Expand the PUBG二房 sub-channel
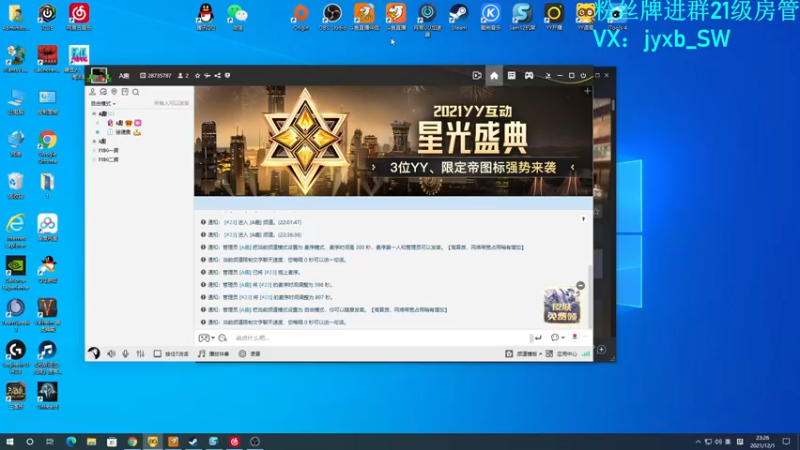 [94, 160]
